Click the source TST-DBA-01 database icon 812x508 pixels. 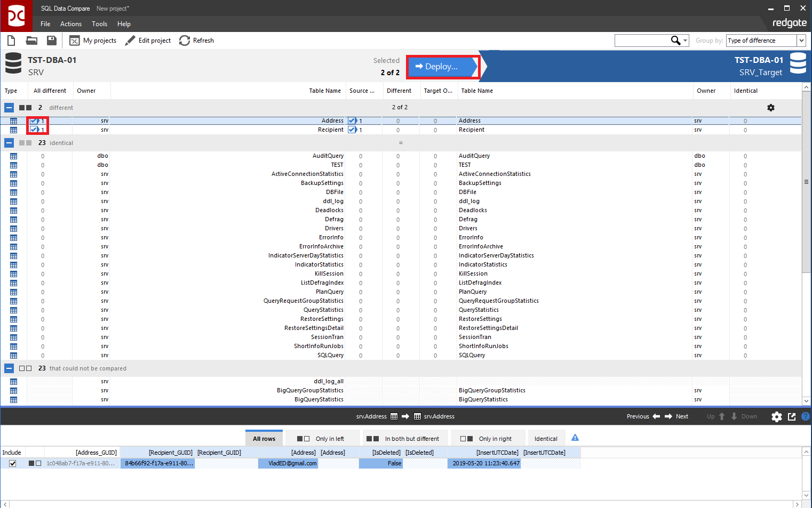pyautogui.click(x=13, y=63)
